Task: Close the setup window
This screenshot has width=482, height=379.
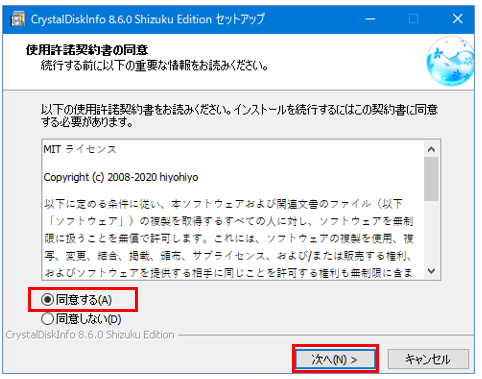Action: pos(458,19)
